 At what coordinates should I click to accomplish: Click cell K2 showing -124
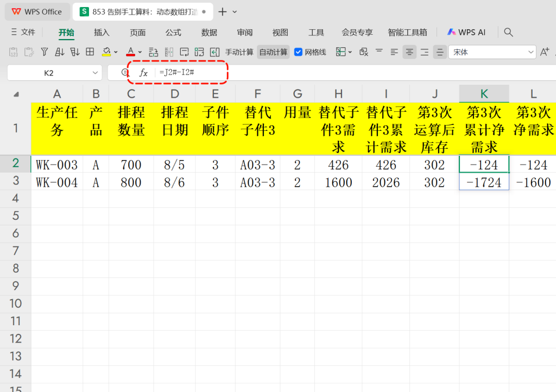484,164
